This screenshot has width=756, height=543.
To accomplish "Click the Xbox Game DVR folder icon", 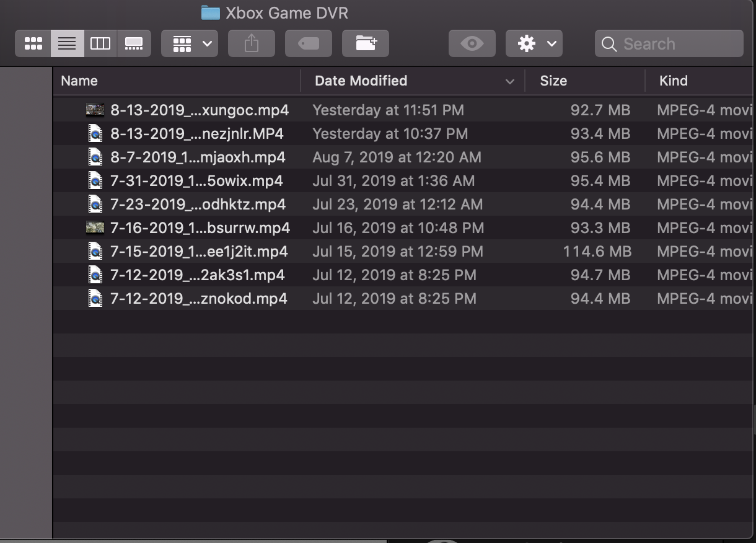I will coord(210,12).
